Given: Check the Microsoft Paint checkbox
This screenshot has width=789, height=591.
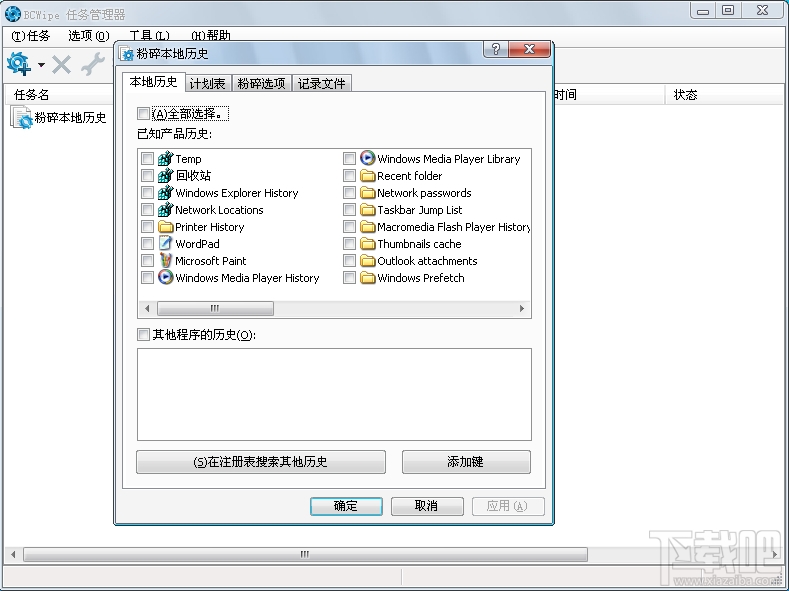Looking at the screenshot, I should point(147,261).
